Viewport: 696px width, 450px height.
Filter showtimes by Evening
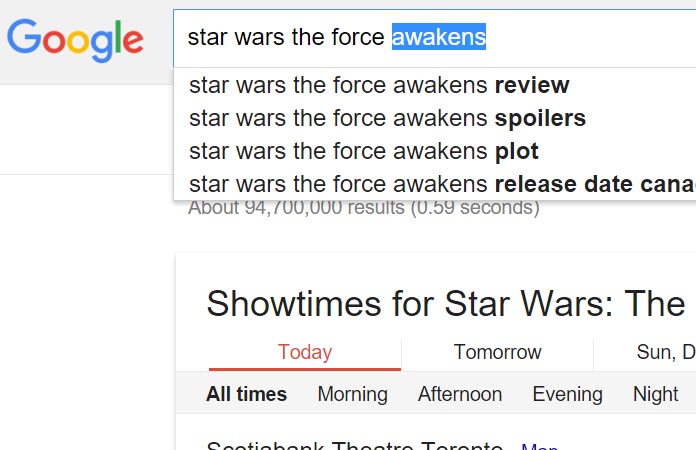click(567, 394)
